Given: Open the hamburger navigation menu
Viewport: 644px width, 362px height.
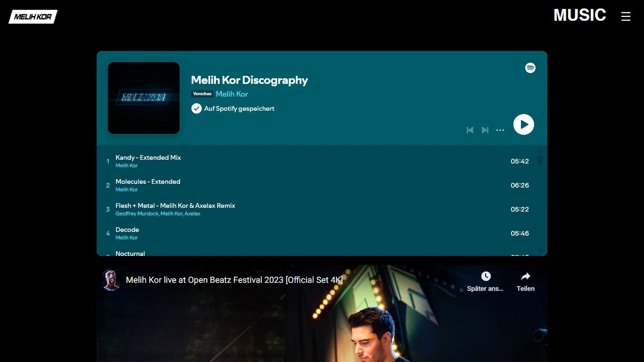Looking at the screenshot, I should (x=626, y=16).
